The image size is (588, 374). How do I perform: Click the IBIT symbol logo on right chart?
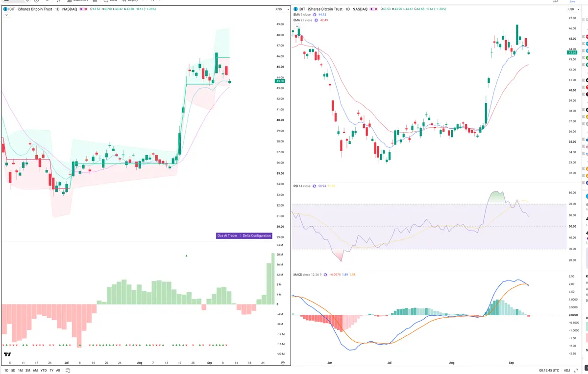(x=295, y=9)
